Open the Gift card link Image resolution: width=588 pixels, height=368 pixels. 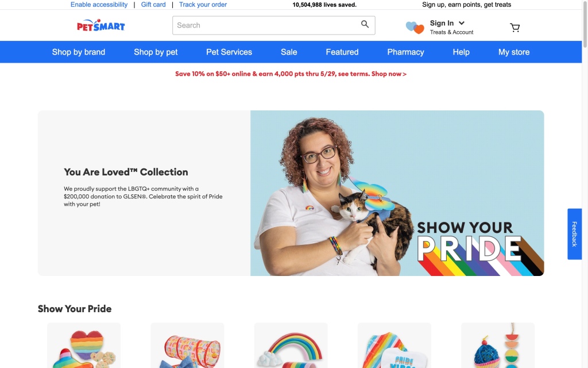(x=153, y=5)
